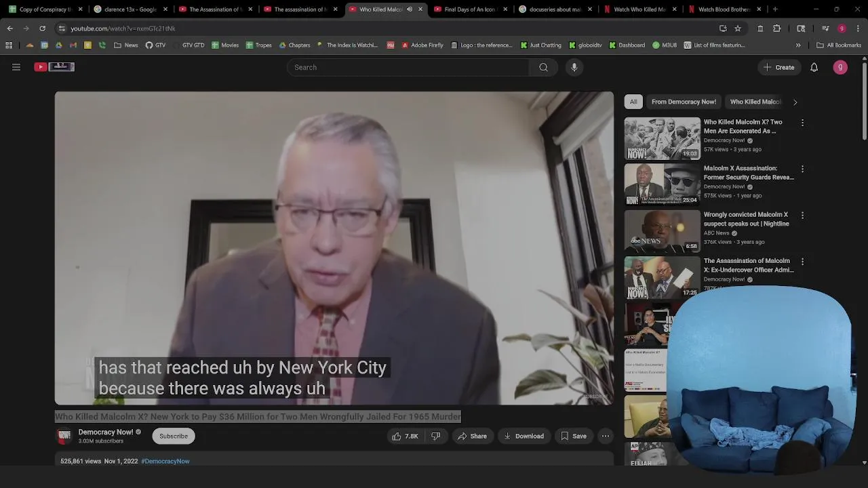Open the Dashboard bookmark
The image size is (868, 488).
coord(627,45)
